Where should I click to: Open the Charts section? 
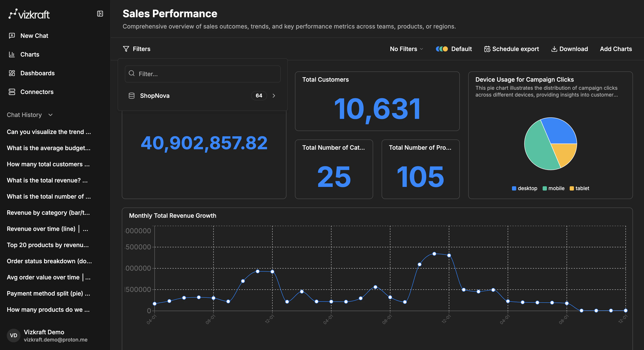tap(30, 54)
